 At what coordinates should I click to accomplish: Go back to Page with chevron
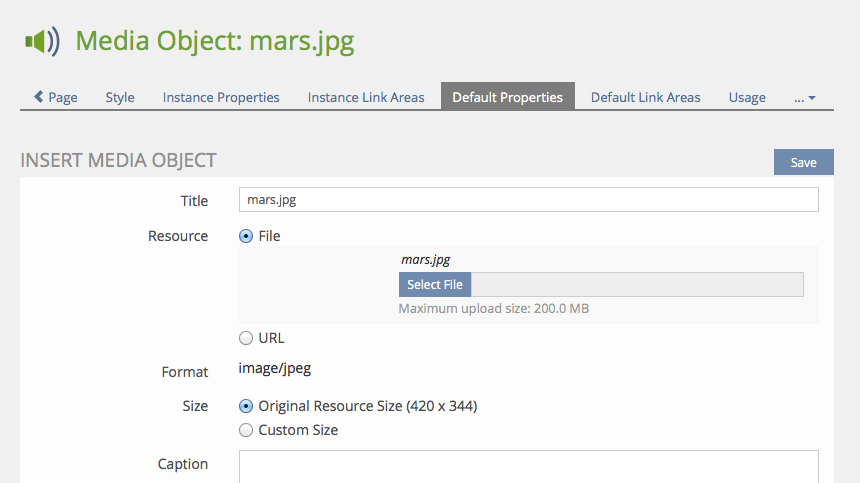(x=55, y=97)
